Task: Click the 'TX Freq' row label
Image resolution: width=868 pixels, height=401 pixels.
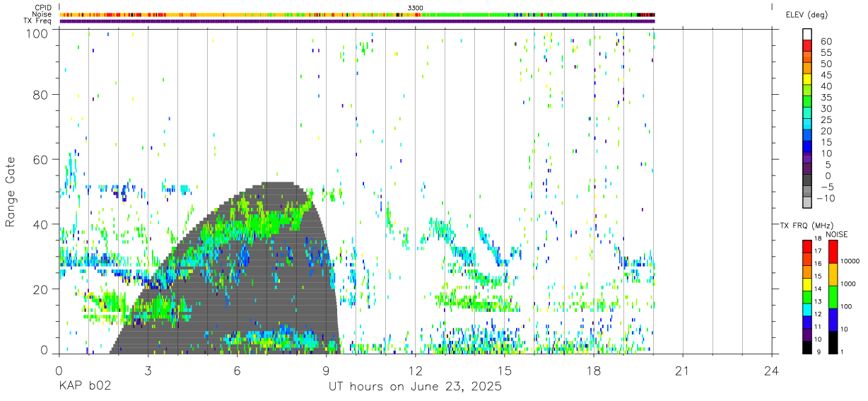Action: click(x=38, y=21)
